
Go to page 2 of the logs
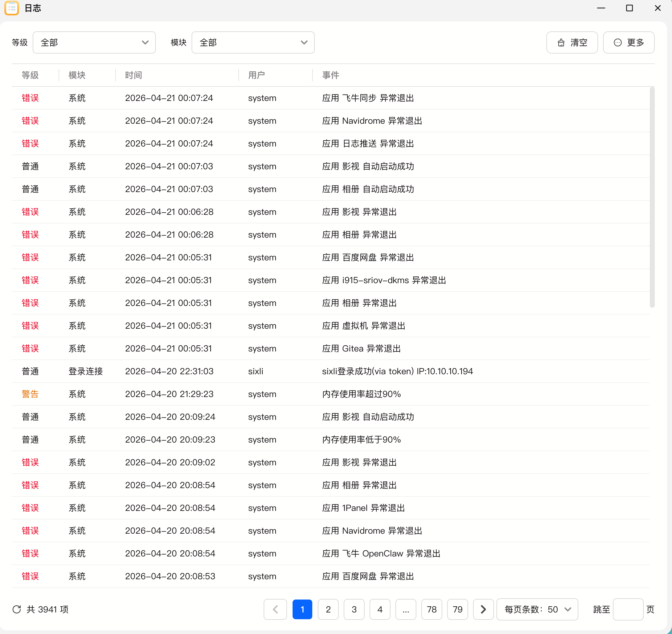(328, 609)
